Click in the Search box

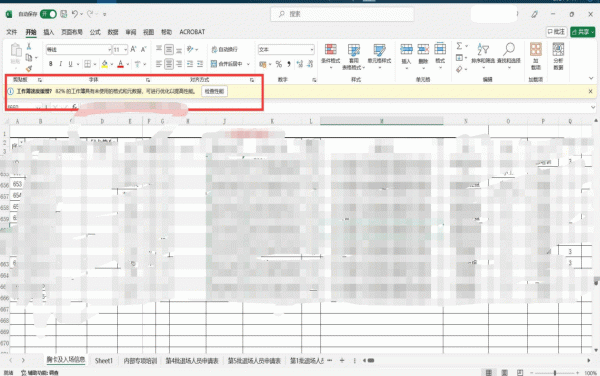tap(342, 14)
